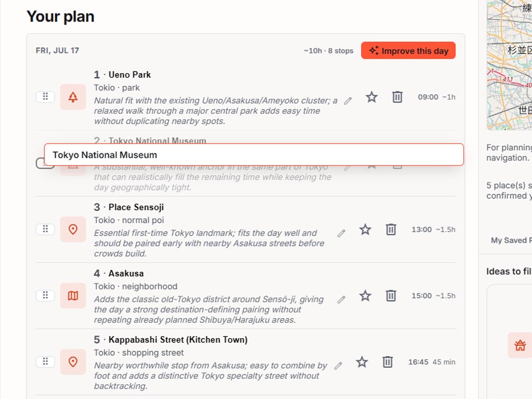Grab the drag handle for Place Sensoji
The width and height of the screenshot is (532, 399).
coord(45,229)
